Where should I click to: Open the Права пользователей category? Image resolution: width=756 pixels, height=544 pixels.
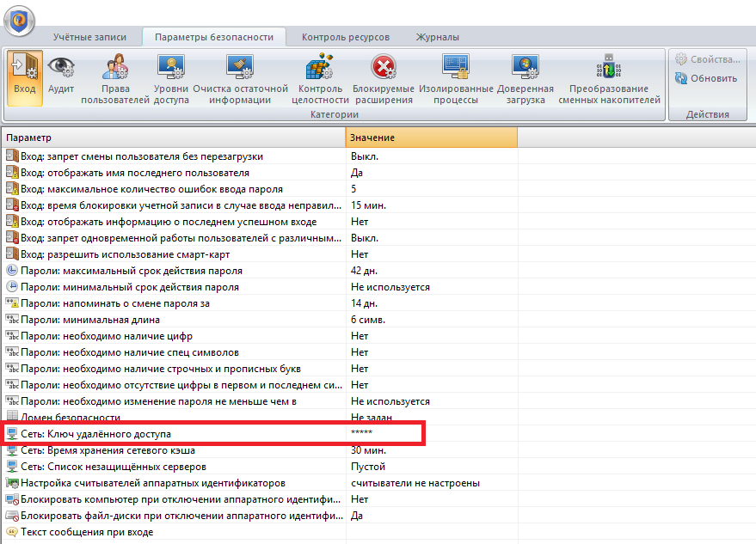click(x=115, y=78)
